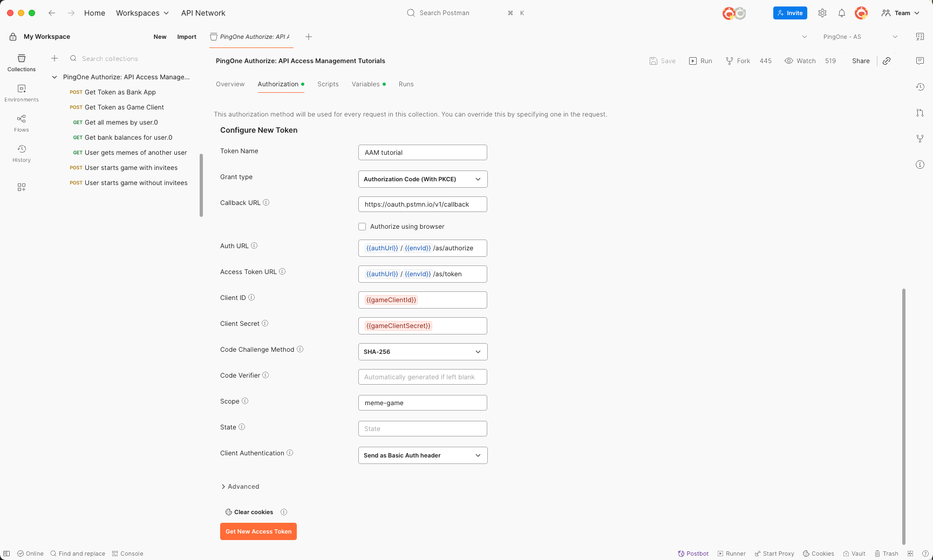
Task: Expand the Advanced section
Action: [240, 487]
